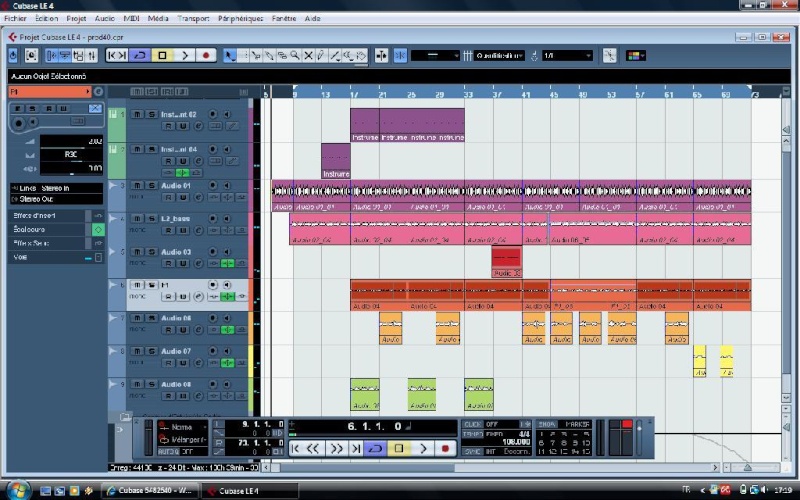
Task: Open the ruler format dropdown arrow
Action: click(x=786, y=91)
